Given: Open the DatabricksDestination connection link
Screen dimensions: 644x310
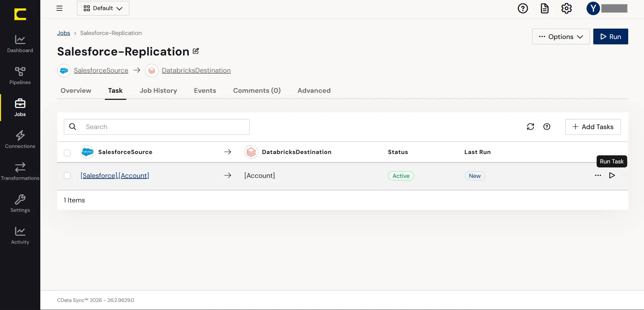Looking at the screenshot, I should point(196,70).
